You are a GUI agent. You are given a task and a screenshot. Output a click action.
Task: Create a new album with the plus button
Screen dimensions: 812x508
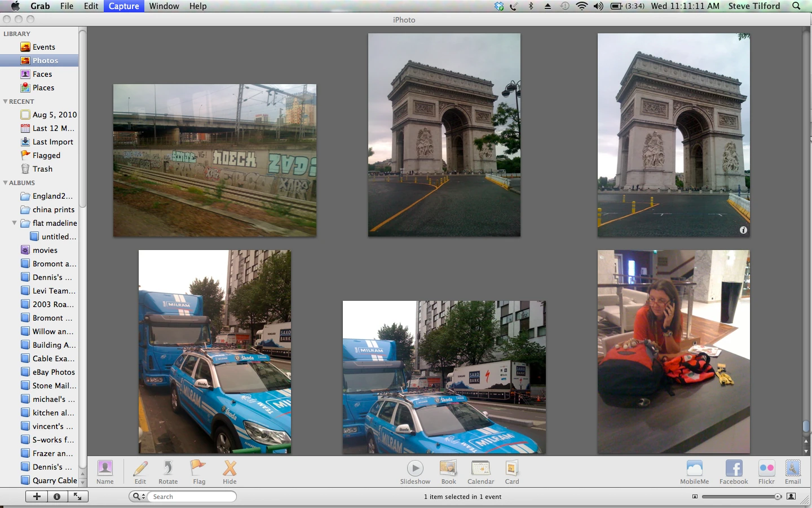(x=36, y=497)
